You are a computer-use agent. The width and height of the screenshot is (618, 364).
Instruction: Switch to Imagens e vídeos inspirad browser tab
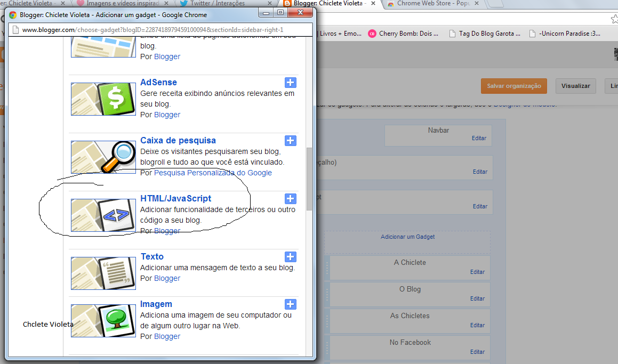pyautogui.click(x=122, y=4)
